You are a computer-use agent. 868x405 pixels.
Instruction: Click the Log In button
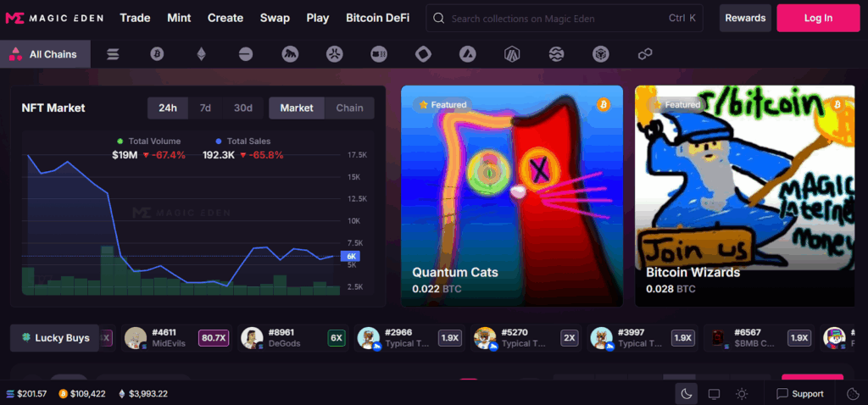point(818,18)
